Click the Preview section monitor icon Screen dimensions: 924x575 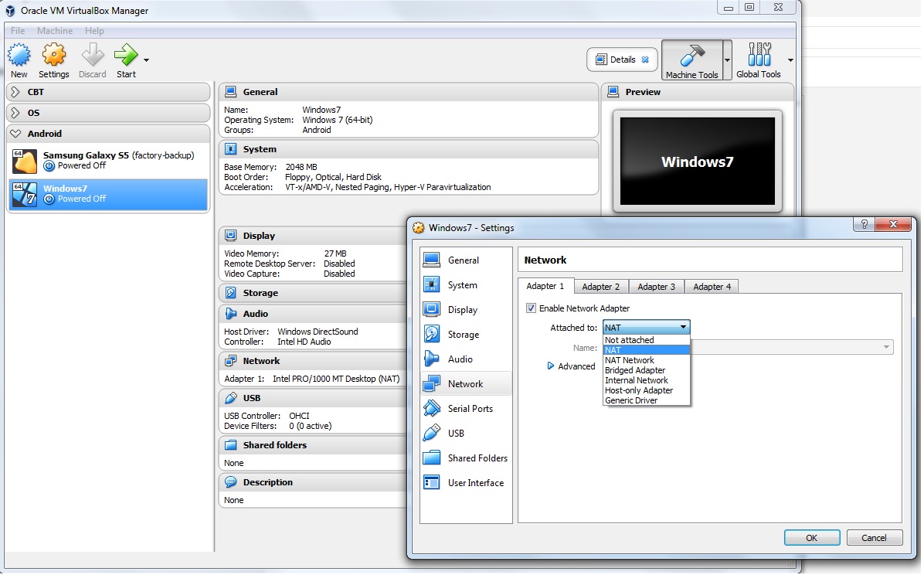point(613,91)
